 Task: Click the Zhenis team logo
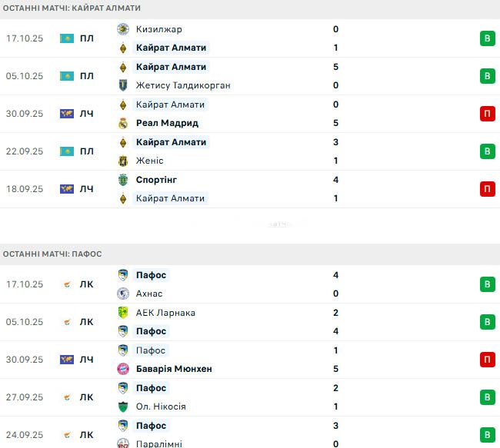tap(123, 161)
